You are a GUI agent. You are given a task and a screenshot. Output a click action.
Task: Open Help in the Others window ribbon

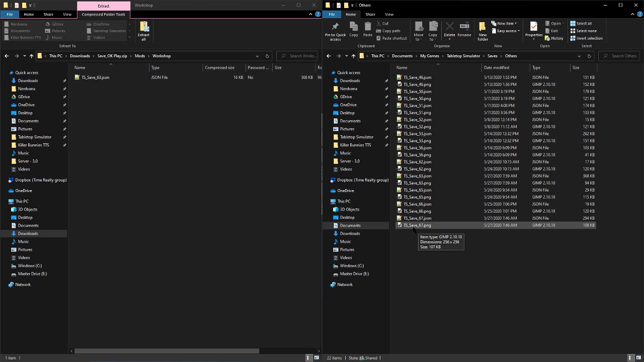pyautogui.click(x=640, y=14)
